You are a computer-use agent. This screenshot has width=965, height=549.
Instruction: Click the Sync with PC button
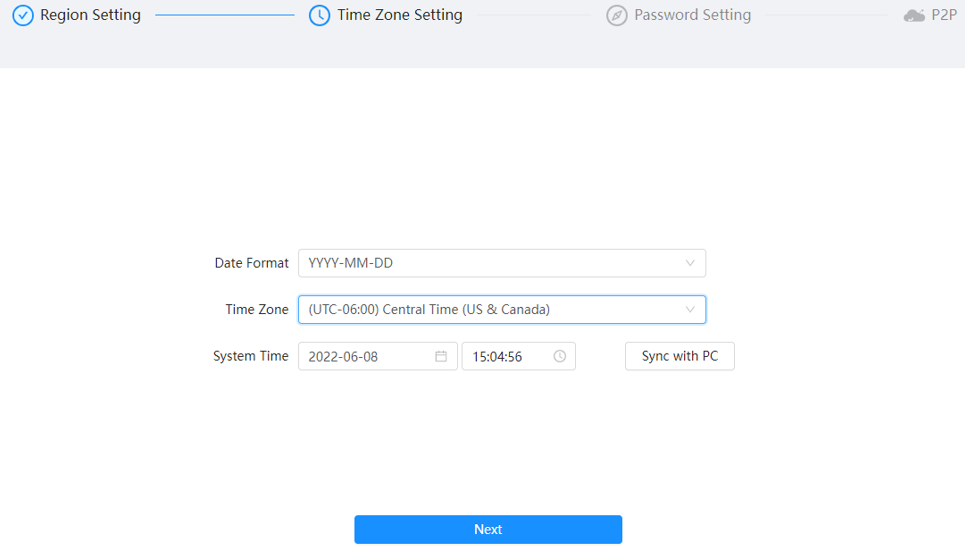[679, 356]
